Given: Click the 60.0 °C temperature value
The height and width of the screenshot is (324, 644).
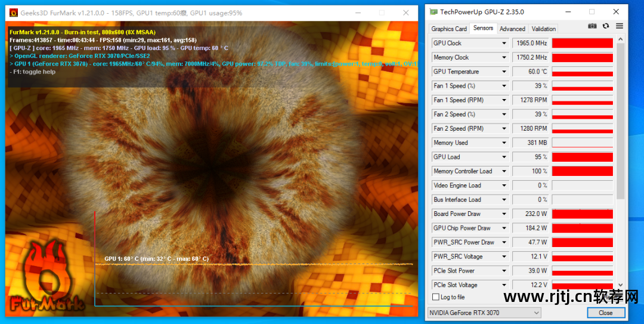Looking at the screenshot, I should pos(530,72).
